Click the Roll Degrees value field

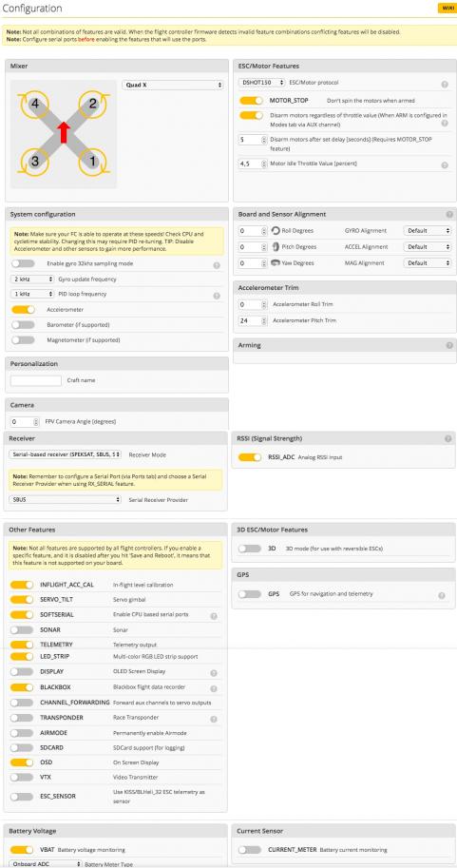(x=253, y=230)
